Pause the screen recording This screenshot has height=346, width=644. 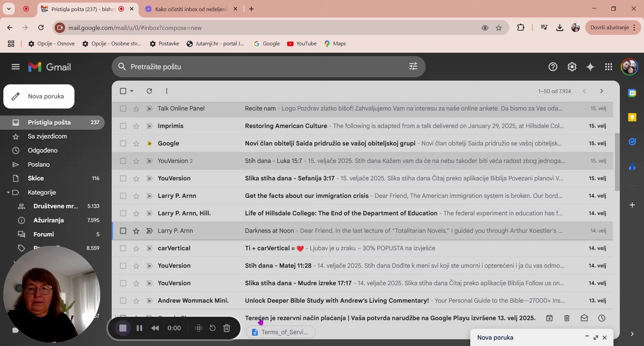[139, 328]
